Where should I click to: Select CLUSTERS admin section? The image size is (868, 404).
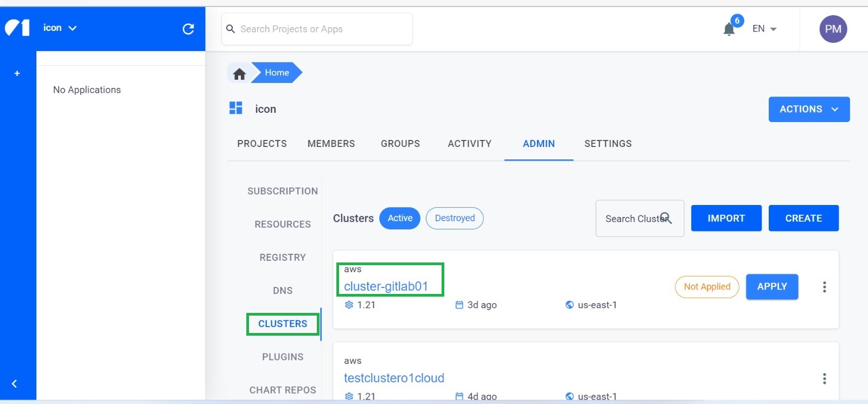coord(283,324)
